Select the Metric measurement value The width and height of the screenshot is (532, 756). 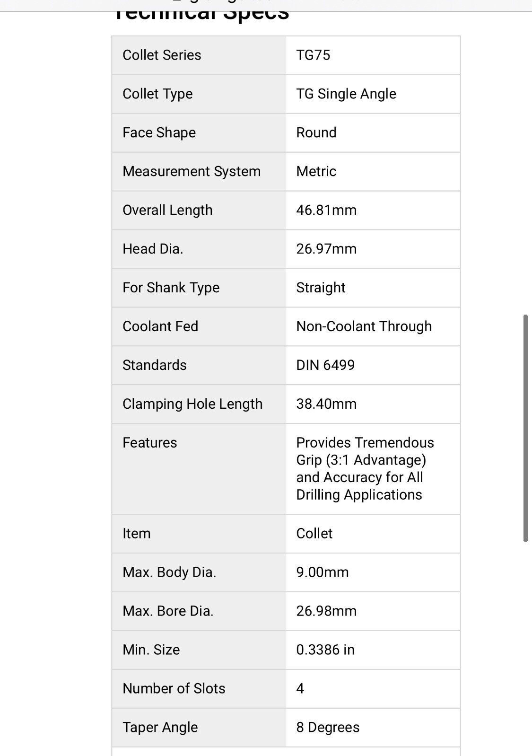[316, 172]
